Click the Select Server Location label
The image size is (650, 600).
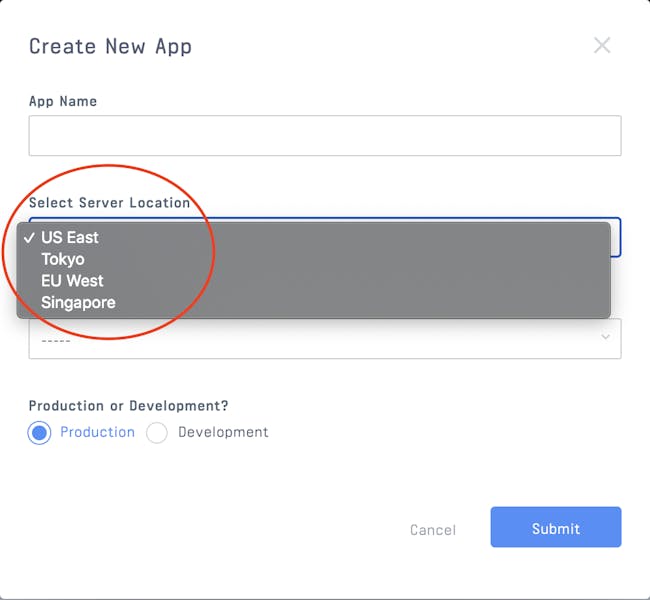point(109,203)
